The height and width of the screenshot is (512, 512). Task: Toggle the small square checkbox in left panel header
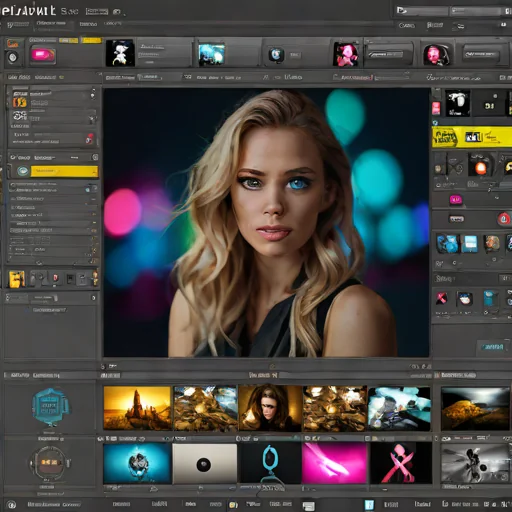[95, 157]
